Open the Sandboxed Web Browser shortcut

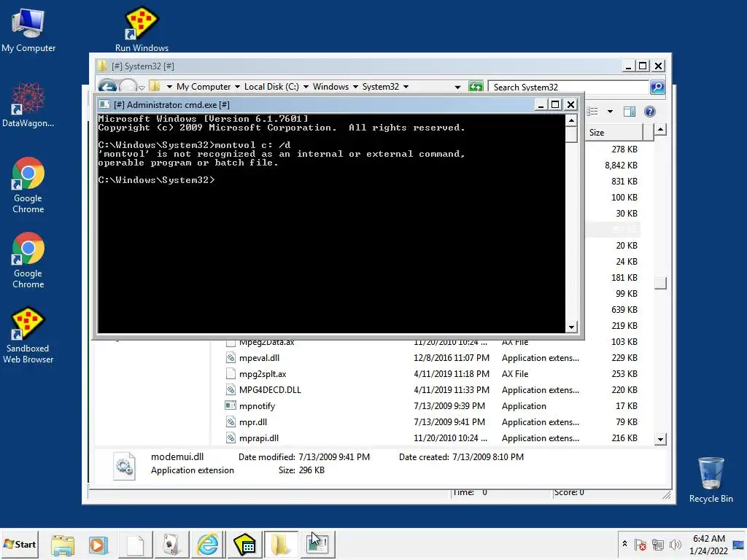click(28, 335)
